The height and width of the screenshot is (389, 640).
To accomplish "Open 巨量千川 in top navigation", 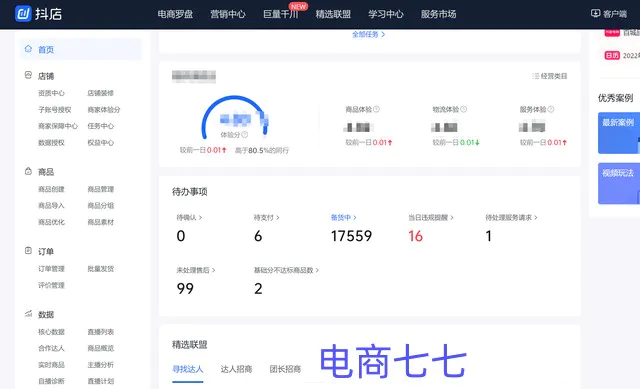I will (280, 14).
